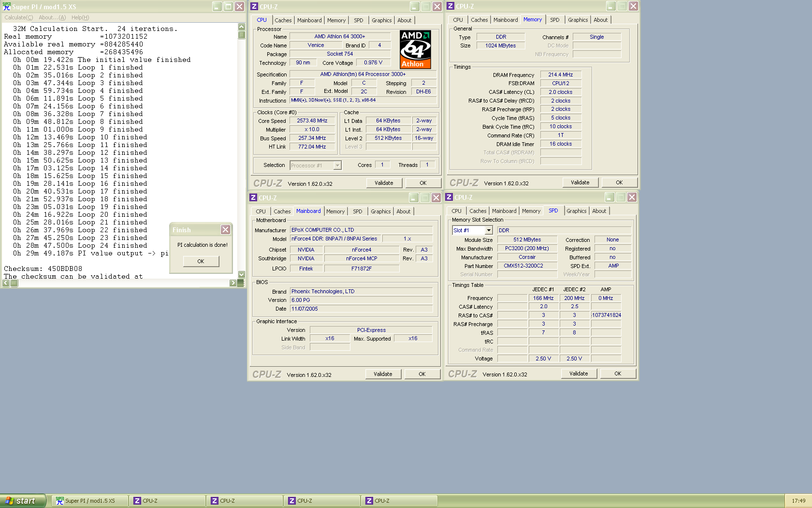812x508 pixels.
Task: Select SPD tab in Memory window
Action: click(555, 20)
